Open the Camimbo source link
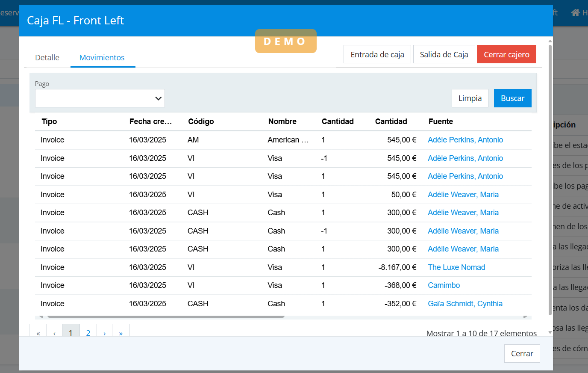The width and height of the screenshot is (588, 373). point(444,285)
